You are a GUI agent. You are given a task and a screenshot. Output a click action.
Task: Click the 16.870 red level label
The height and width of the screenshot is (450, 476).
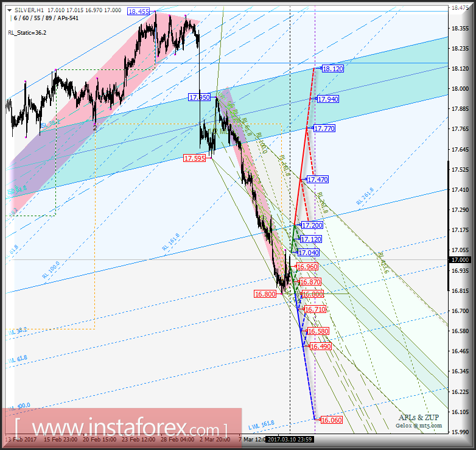(310, 282)
